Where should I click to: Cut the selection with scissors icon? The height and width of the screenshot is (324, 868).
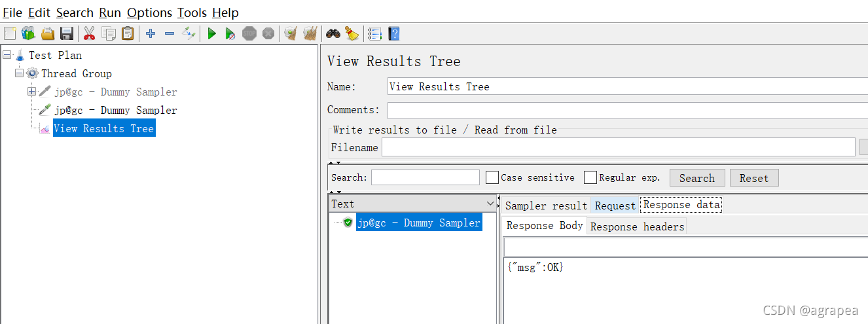coord(90,33)
